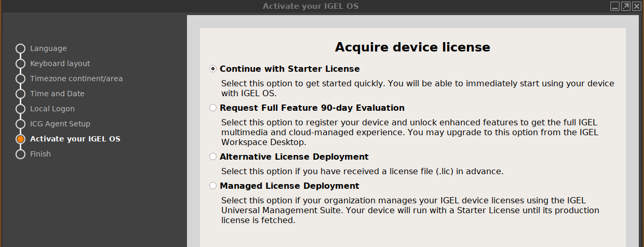Choose Request Full Feature 90-day Evaluation
This screenshot has width=644, height=247.
(213, 108)
